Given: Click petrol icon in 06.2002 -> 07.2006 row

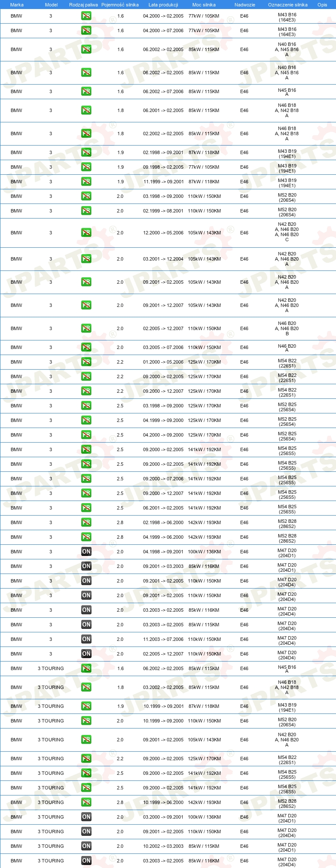Looking at the screenshot, I should [86, 91].
